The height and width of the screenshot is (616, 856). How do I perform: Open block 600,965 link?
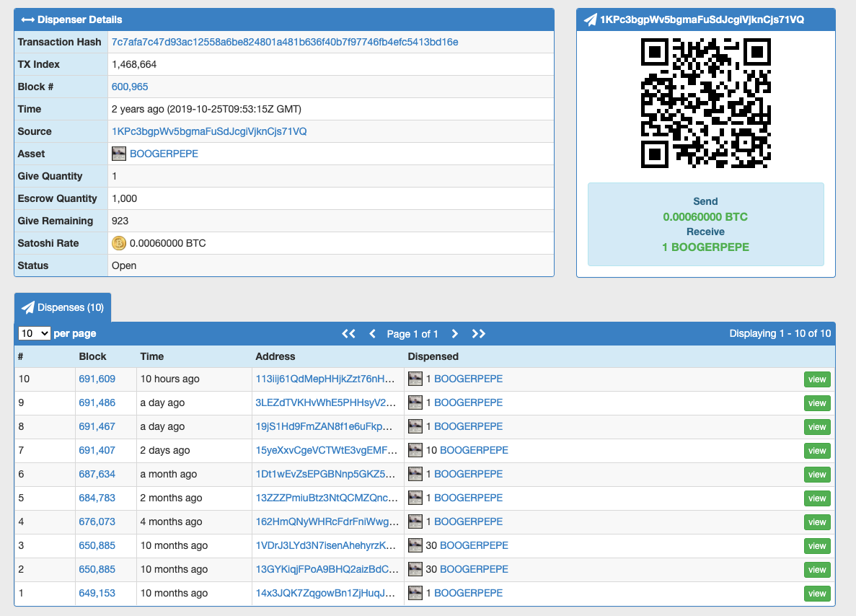click(x=129, y=87)
